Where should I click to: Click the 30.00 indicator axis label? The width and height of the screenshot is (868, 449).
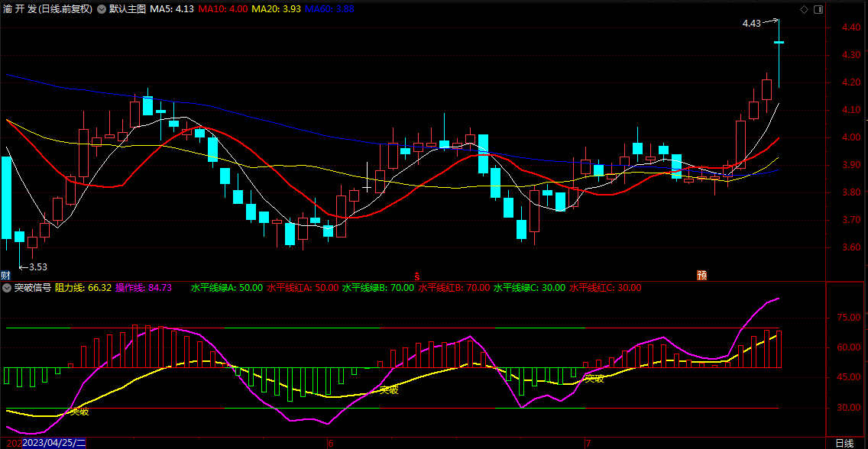[x=850, y=408]
